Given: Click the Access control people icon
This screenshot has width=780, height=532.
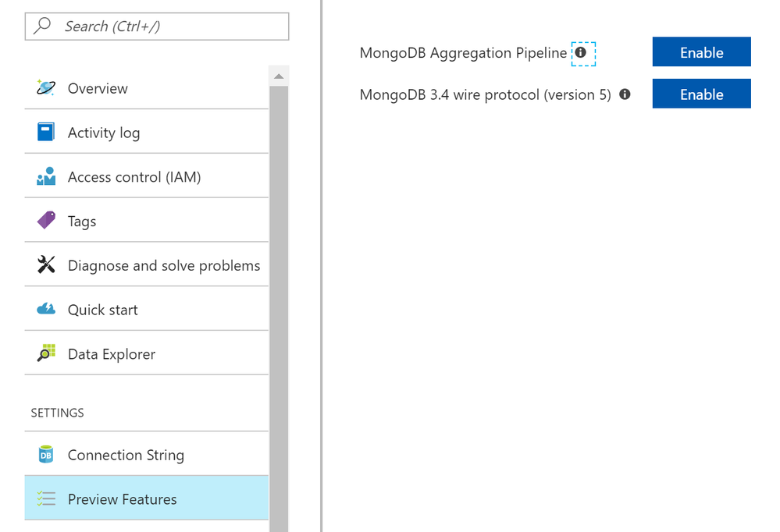Looking at the screenshot, I should (x=46, y=176).
